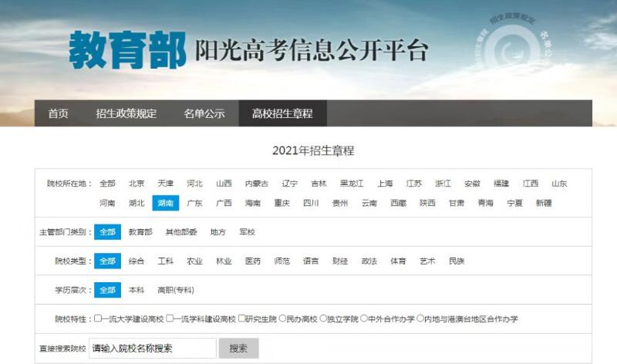Screen dimensions: 617x364
Task: Filter by region 新疆
Action: point(544,203)
